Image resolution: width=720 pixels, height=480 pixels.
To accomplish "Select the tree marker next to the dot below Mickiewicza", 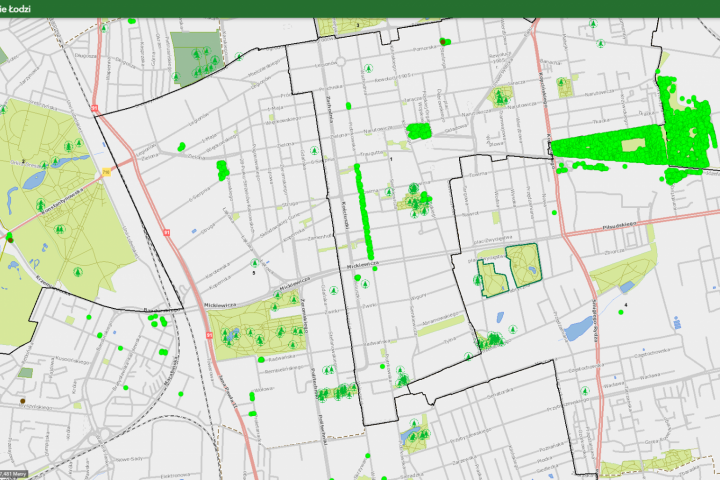I will (x=366, y=284).
